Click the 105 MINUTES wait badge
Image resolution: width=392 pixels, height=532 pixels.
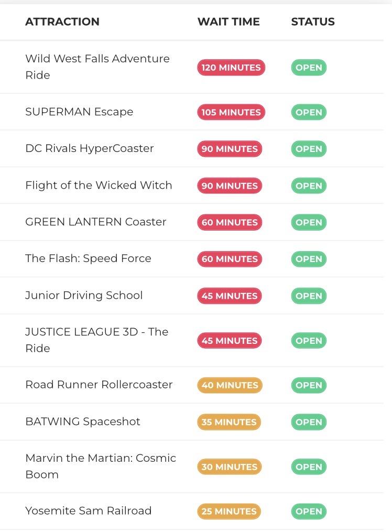click(231, 112)
